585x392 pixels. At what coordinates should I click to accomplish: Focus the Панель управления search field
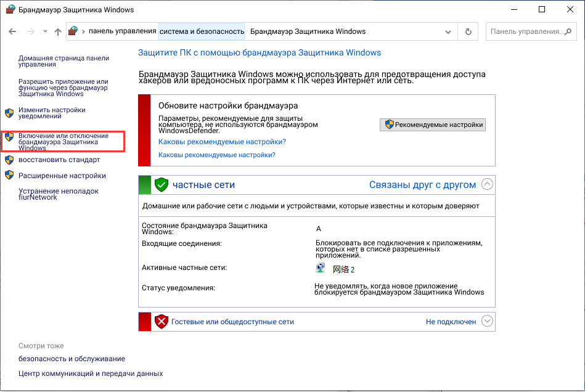(x=526, y=31)
